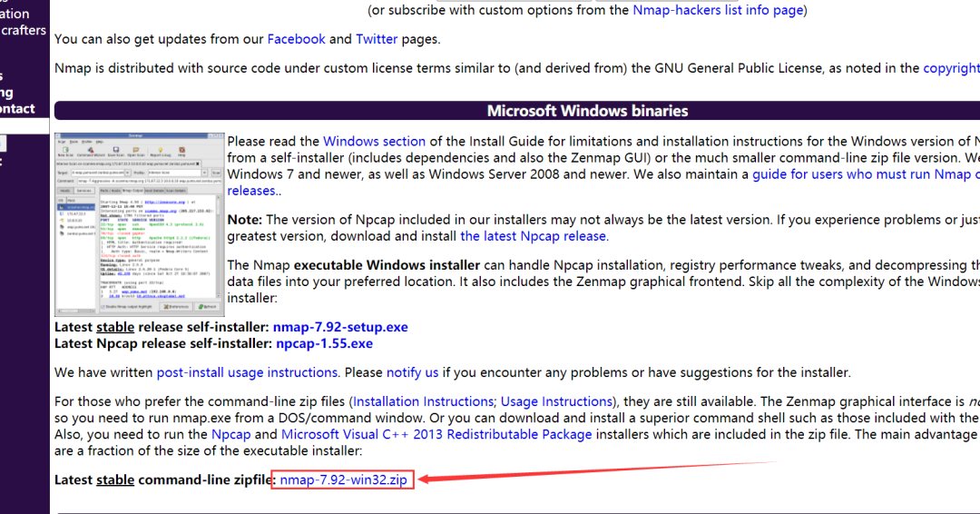The height and width of the screenshot is (514, 980).
Task: Open the latest Npcap release link
Action: [534, 236]
